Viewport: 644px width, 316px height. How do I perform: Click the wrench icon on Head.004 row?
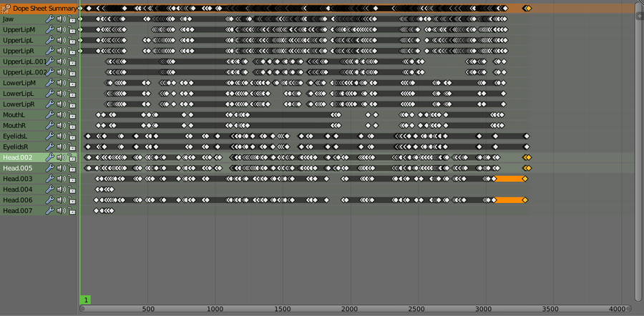[x=49, y=189]
